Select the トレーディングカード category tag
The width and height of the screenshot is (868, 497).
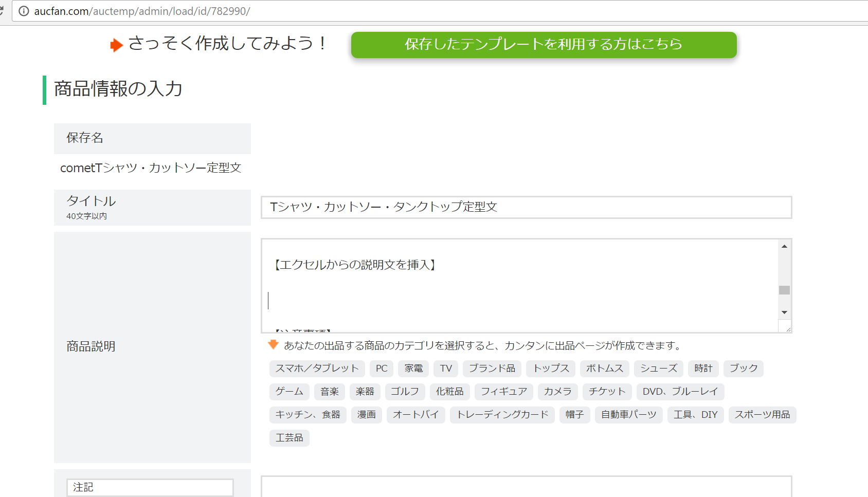point(502,415)
